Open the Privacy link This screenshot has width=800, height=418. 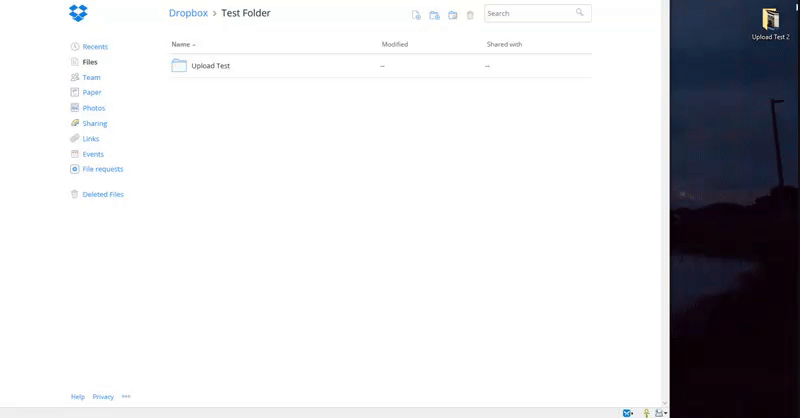pos(103,397)
